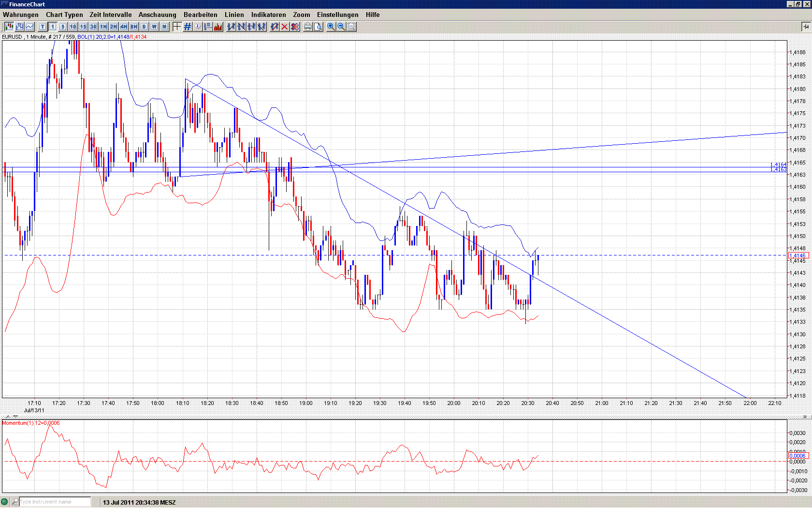
Task: Select the 10 minute interval button
Action: tap(73, 27)
